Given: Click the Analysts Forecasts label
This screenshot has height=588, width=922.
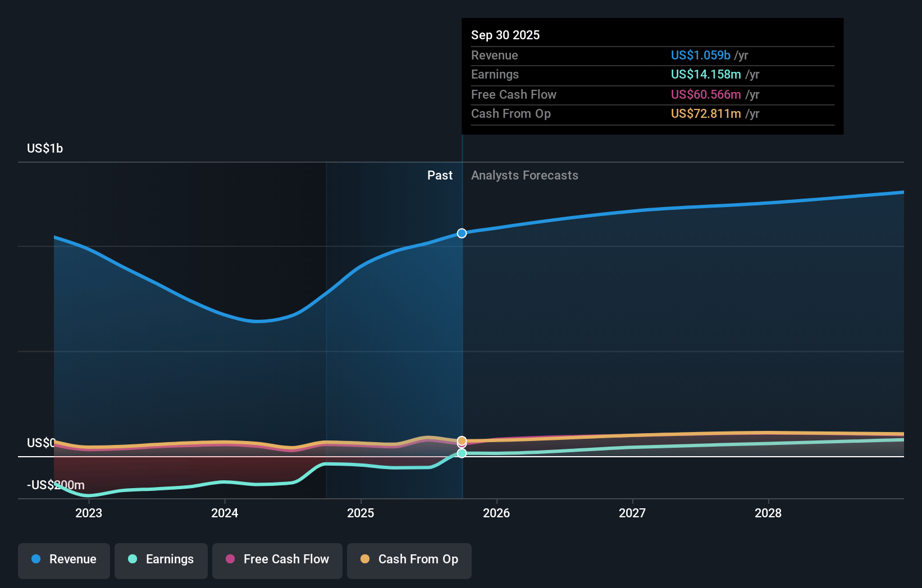Looking at the screenshot, I should coord(524,176).
